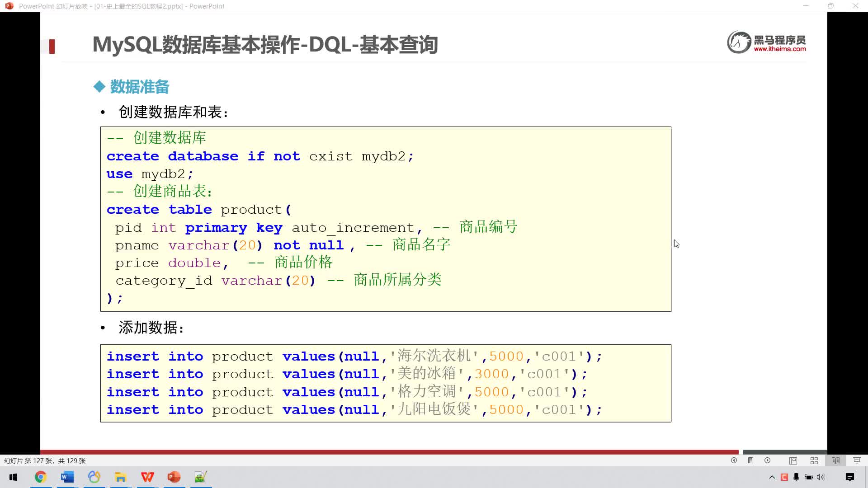Click the window title bar text
The height and width of the screenshot is (488, 868).
(x=122, y=6)
